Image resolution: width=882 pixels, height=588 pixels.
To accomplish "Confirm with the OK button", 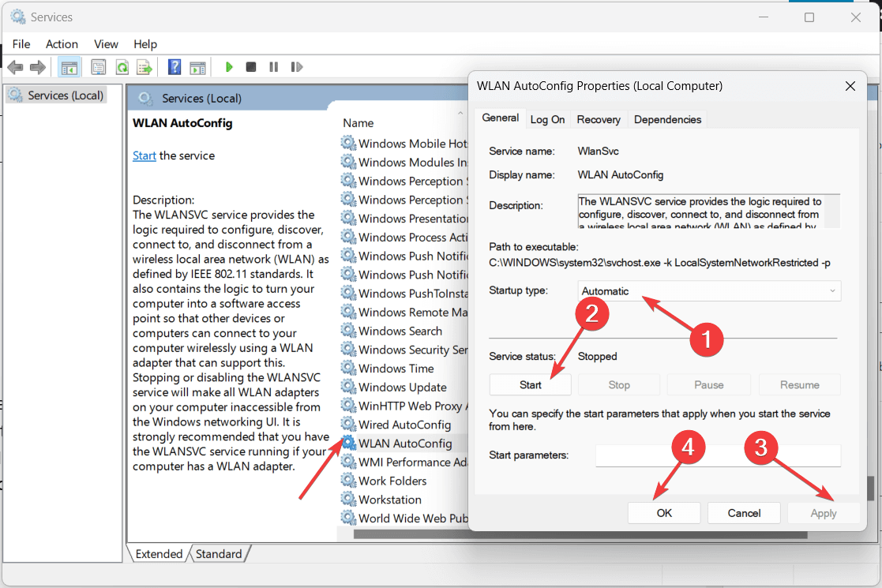I will pos(664,513).
